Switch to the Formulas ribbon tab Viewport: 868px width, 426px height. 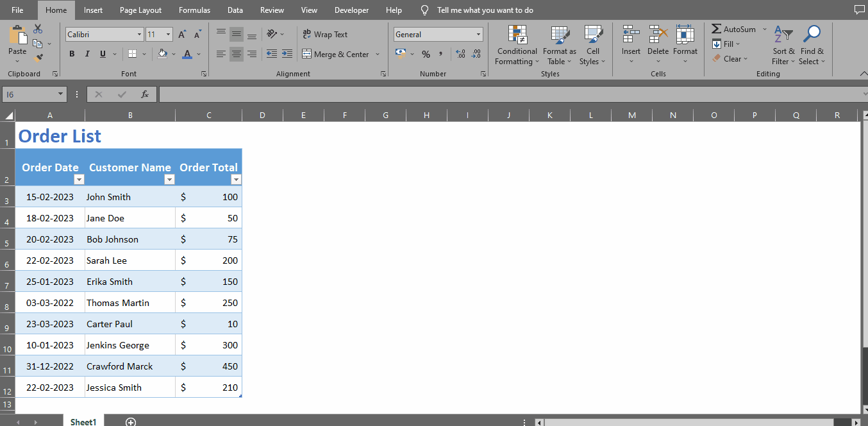click(x=194, y=10)
